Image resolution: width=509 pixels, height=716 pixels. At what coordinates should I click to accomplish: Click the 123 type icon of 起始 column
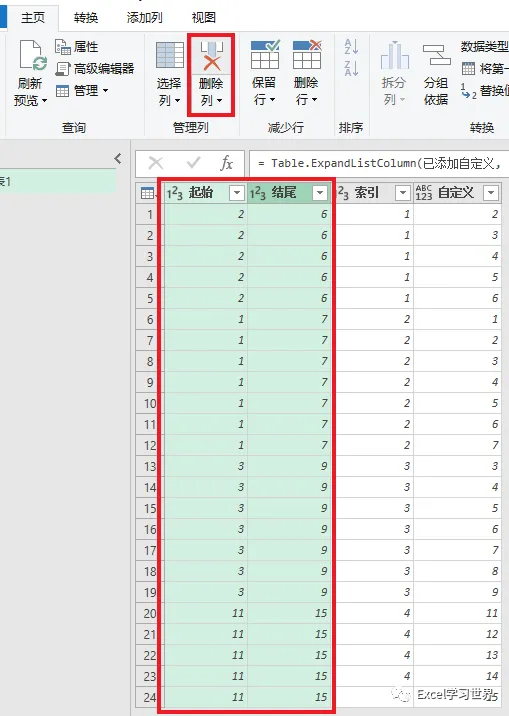tap(174, 193)
